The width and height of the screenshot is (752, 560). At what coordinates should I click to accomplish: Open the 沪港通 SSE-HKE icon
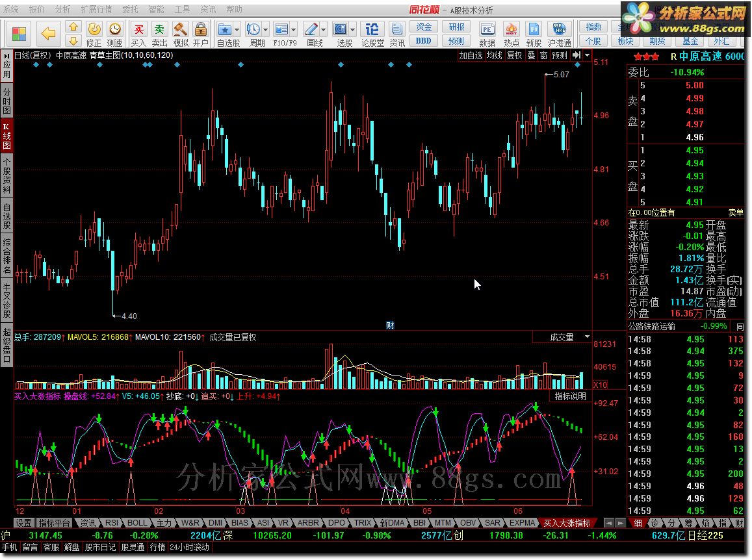pos(559,34)
